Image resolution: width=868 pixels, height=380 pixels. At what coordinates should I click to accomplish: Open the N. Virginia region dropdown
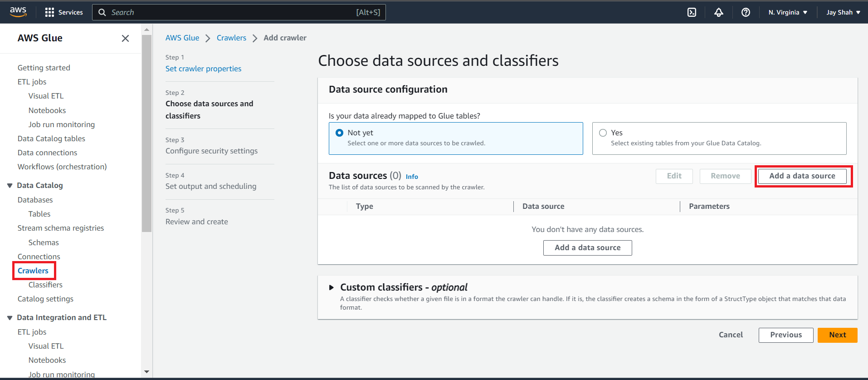788,12
